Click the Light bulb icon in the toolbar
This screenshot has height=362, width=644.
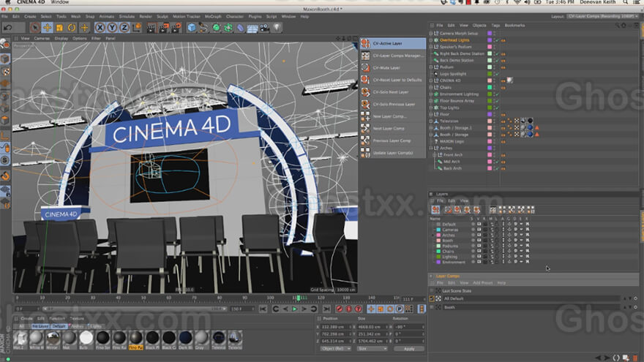click(277, 28)
